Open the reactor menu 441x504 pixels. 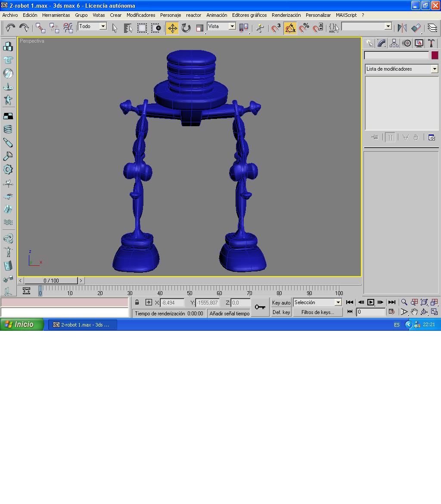point(193,15)
